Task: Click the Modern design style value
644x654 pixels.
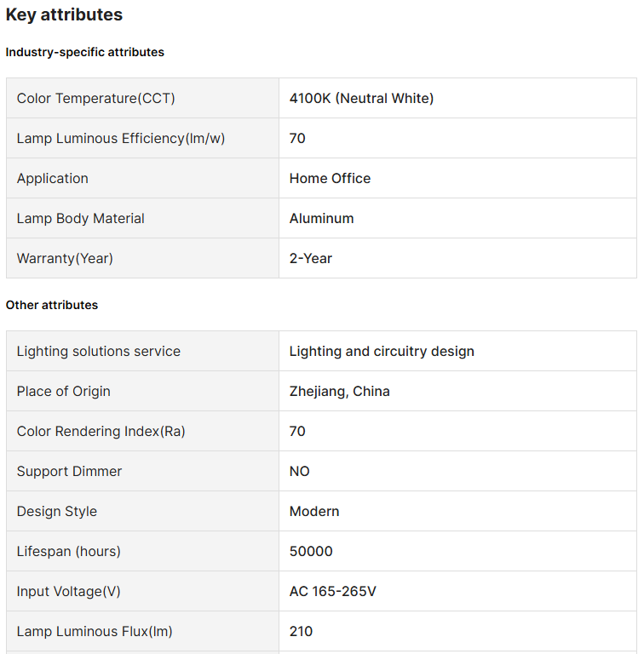Action: pos(314,512)
